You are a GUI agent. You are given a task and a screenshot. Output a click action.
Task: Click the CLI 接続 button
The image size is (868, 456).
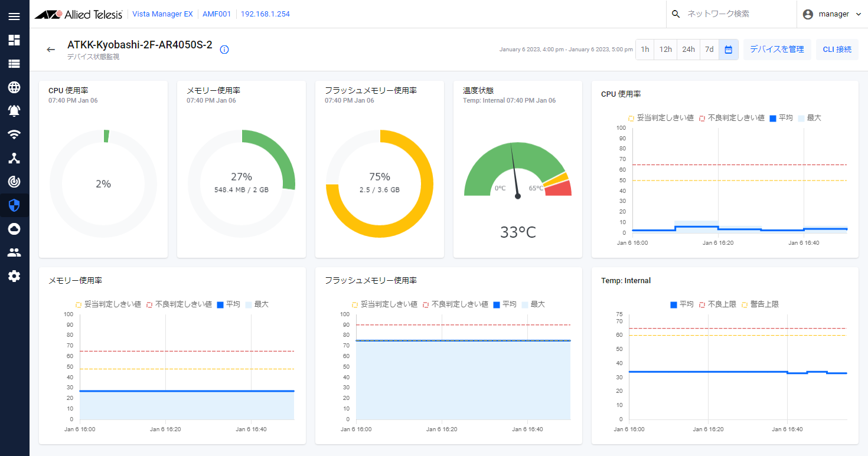click(x=837, y=50)
